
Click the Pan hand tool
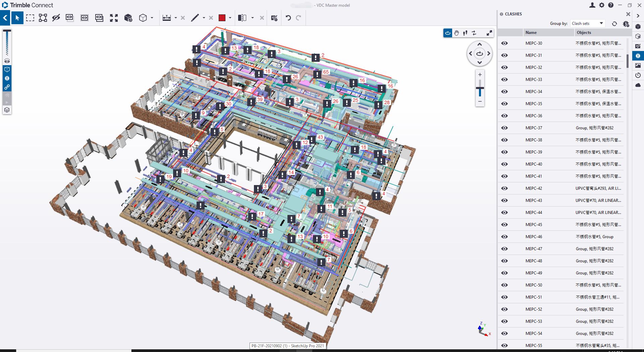click(x=457, y=33)
